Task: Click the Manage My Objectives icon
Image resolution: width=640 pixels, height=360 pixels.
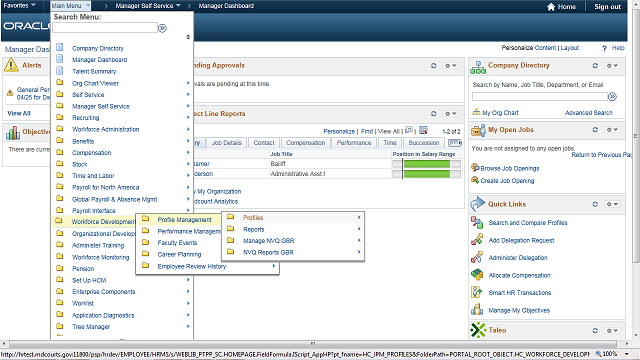Action: pos(477,310)
